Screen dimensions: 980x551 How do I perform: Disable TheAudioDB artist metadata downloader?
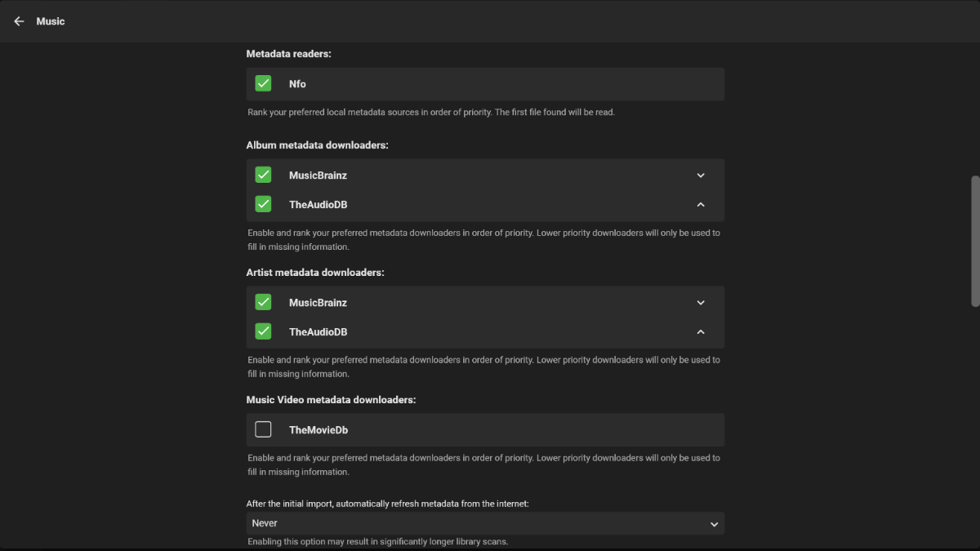pos(263,331)
